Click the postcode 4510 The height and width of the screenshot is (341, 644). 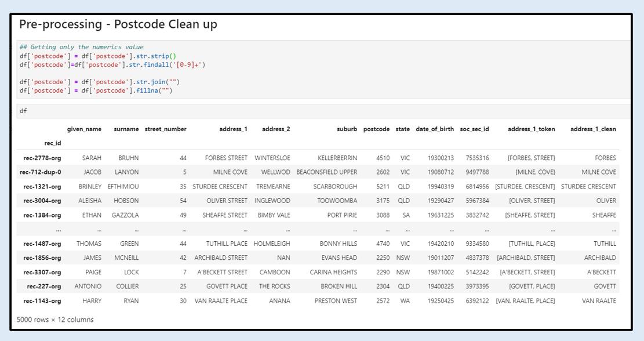[383, 158]
